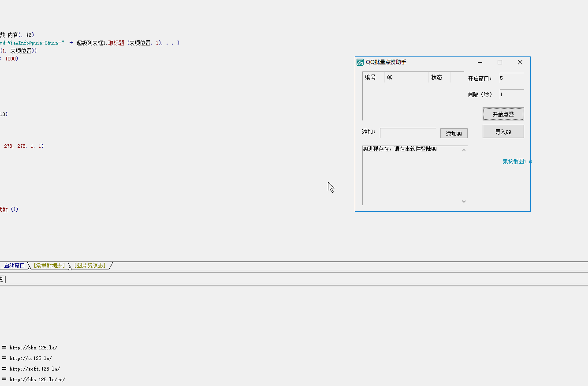
Task: Focus the 添加 QQ number input field
Action: [408, 133]
